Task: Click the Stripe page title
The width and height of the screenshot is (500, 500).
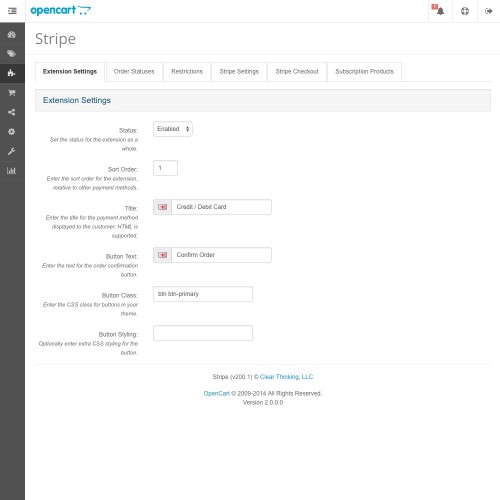Action: coord(56,39)
